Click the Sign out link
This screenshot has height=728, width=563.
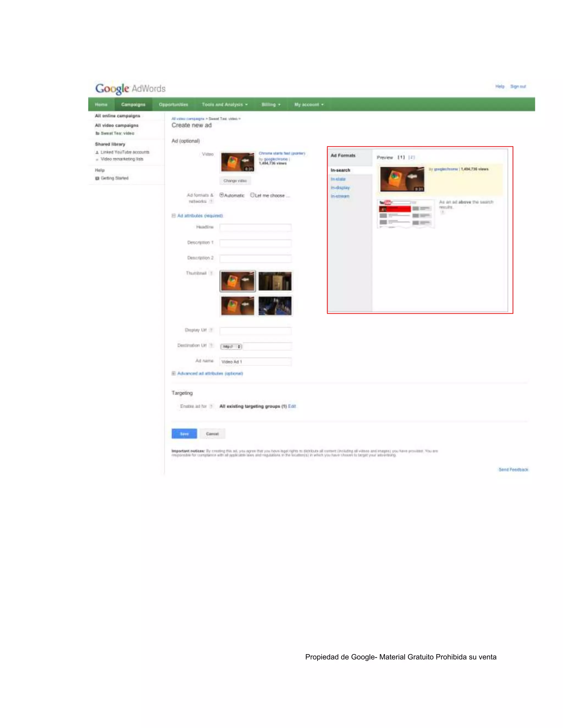518,86
